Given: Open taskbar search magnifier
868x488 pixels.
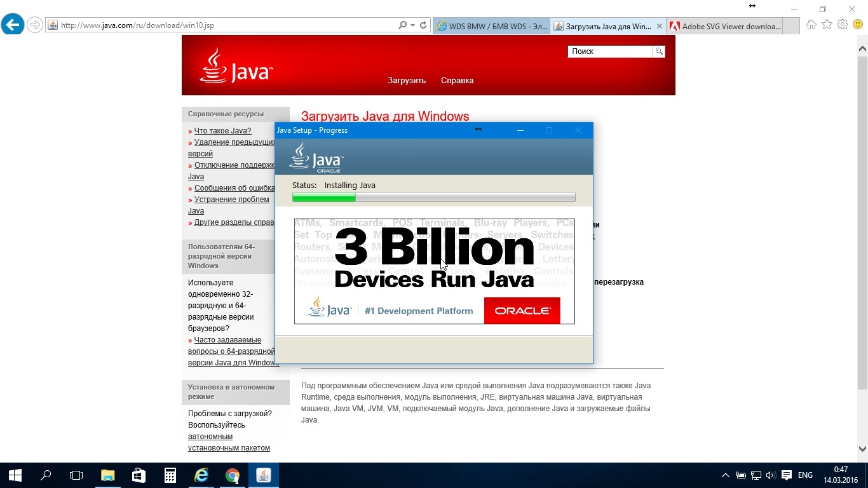Looking at the screenshot, I should (x=46, y=475).
